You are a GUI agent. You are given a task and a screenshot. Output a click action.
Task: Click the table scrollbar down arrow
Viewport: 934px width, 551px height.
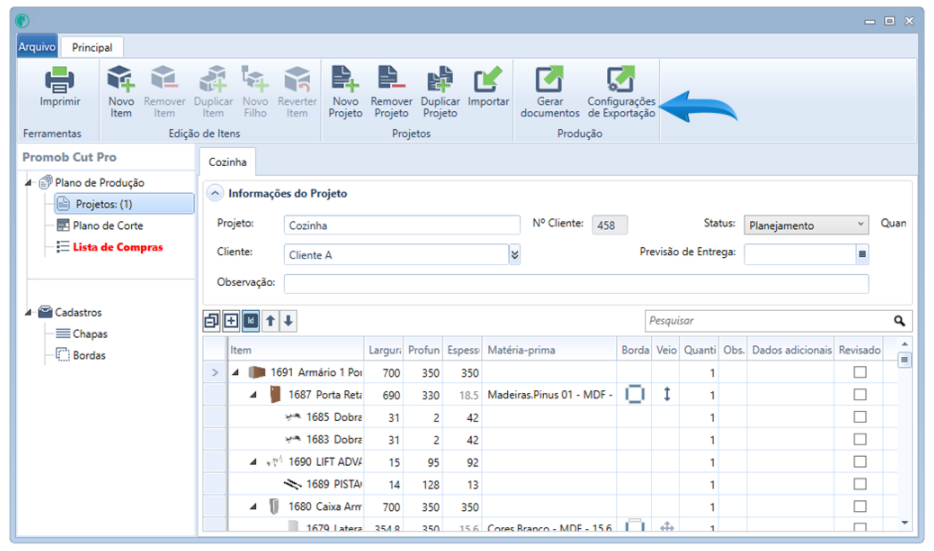(x=904, y=522)
